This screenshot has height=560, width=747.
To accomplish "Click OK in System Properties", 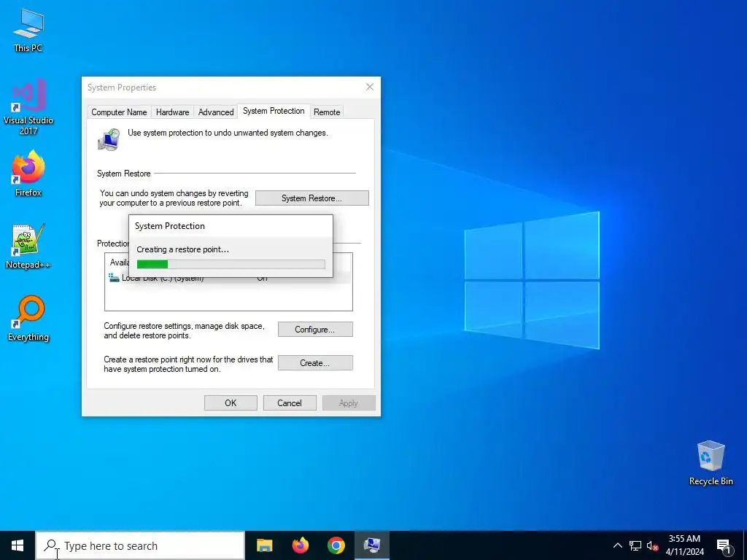I will (231, 402).
